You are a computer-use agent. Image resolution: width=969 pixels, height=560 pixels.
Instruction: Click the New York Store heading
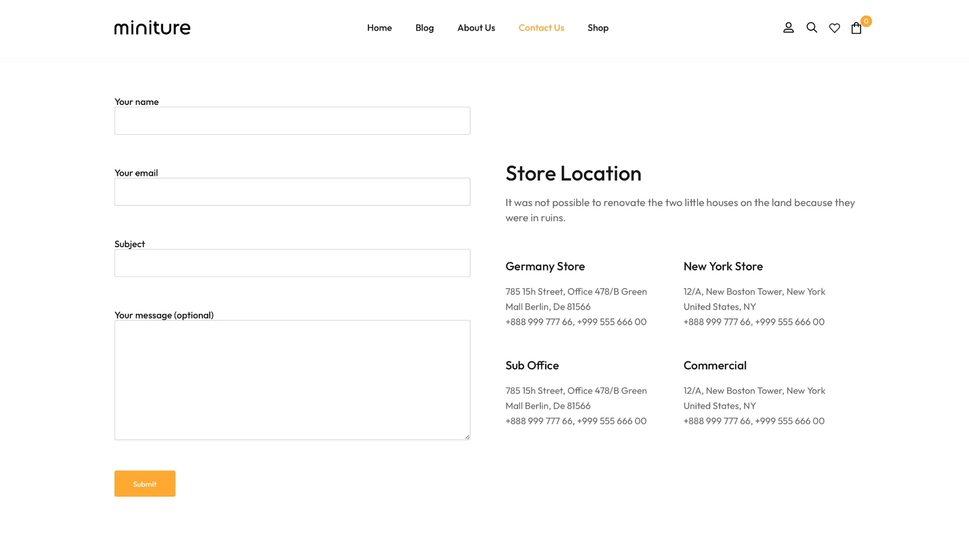(723, 266)
